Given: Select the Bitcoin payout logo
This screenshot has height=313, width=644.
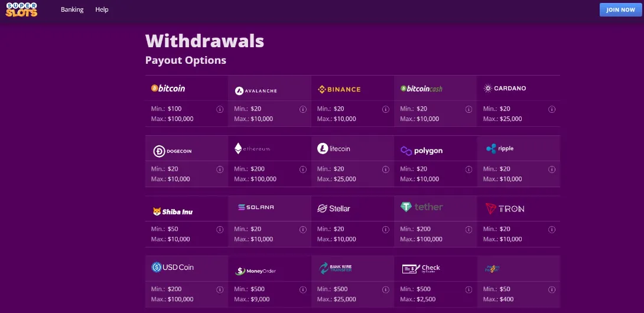Looking at the screenshot, I should coord(168,89).
